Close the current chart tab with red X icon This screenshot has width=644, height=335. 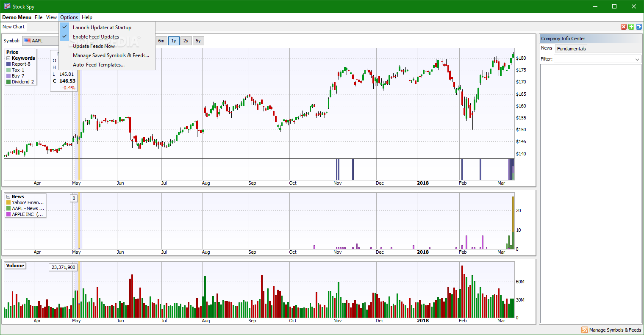point(624,27)
